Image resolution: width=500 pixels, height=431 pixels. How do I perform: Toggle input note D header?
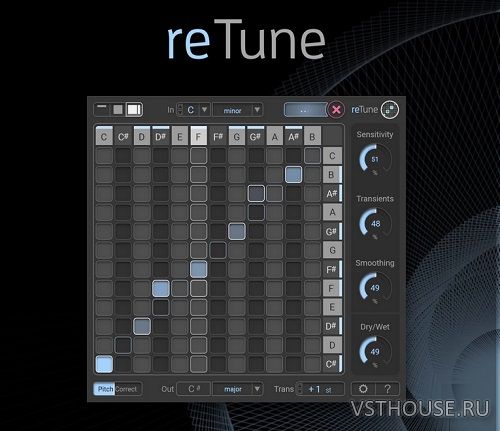coord(142,136)
